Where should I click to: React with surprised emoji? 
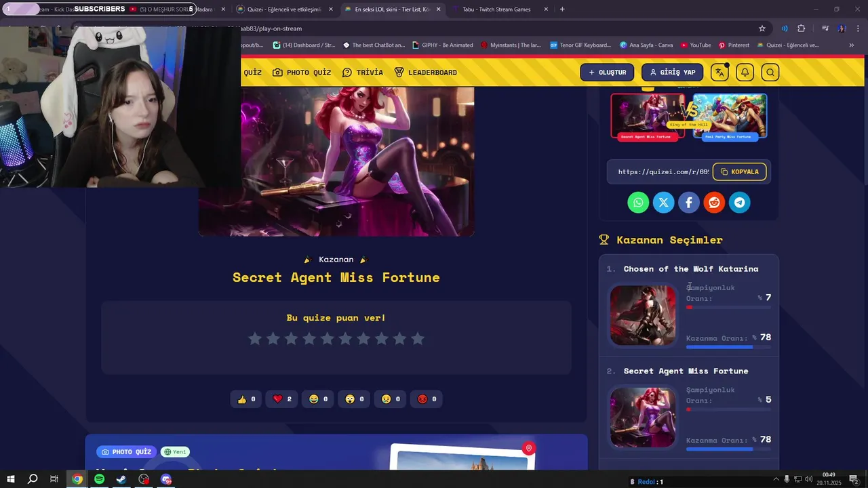[355, 399]
